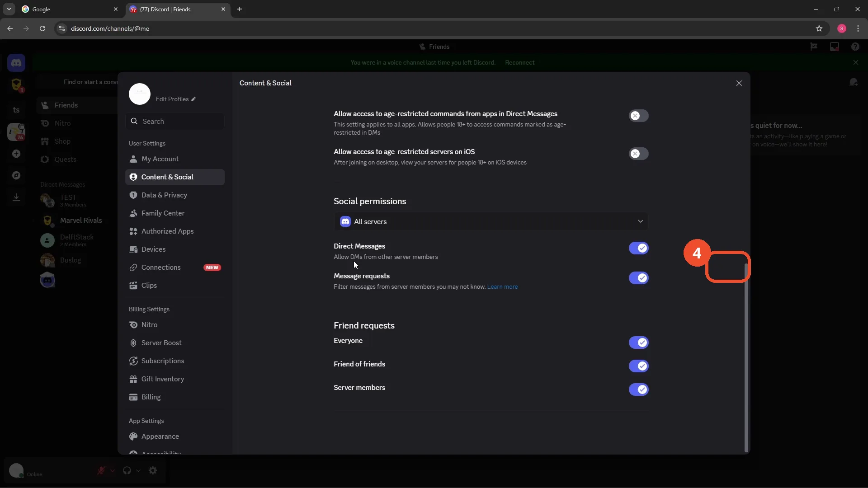This screenshot has height=488, width=868.
Task: Open the Inbox icon in header
Action: coord(834,47)
